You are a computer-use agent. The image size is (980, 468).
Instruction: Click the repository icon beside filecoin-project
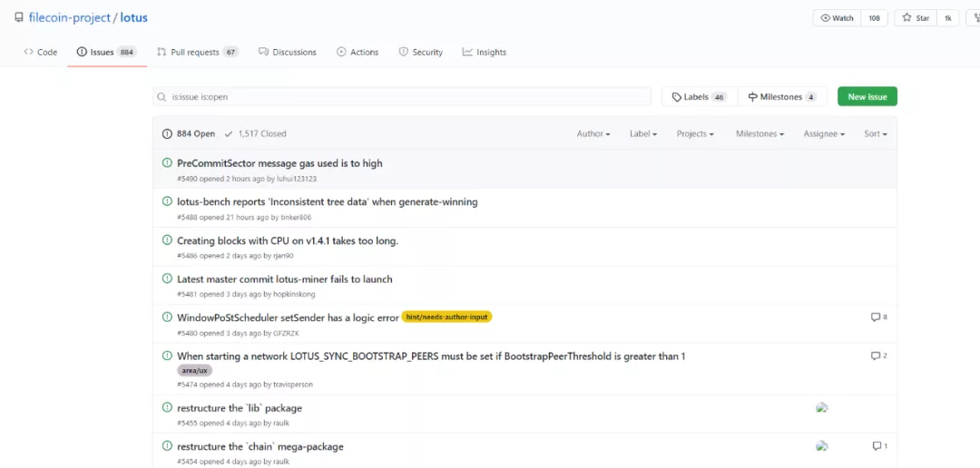[x=19, y=17]
